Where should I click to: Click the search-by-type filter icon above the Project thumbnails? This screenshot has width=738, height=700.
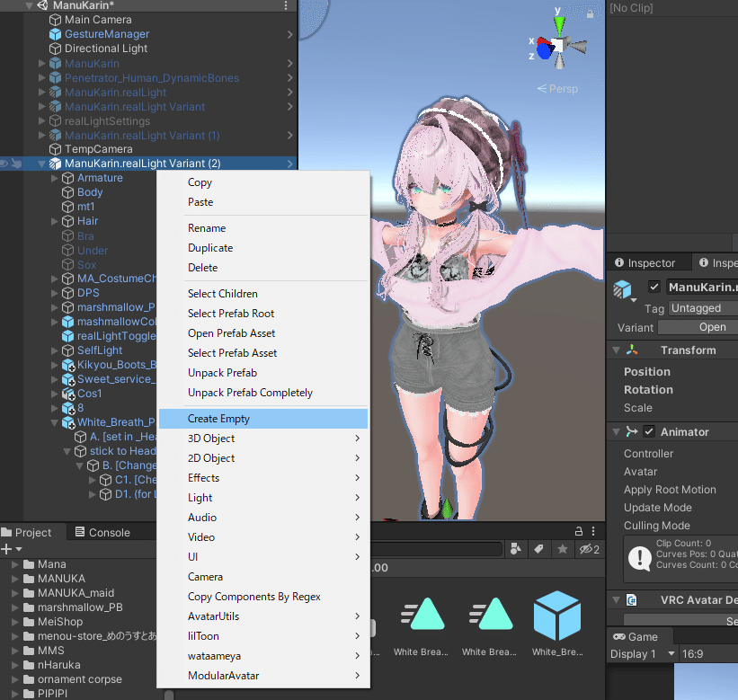515,549
